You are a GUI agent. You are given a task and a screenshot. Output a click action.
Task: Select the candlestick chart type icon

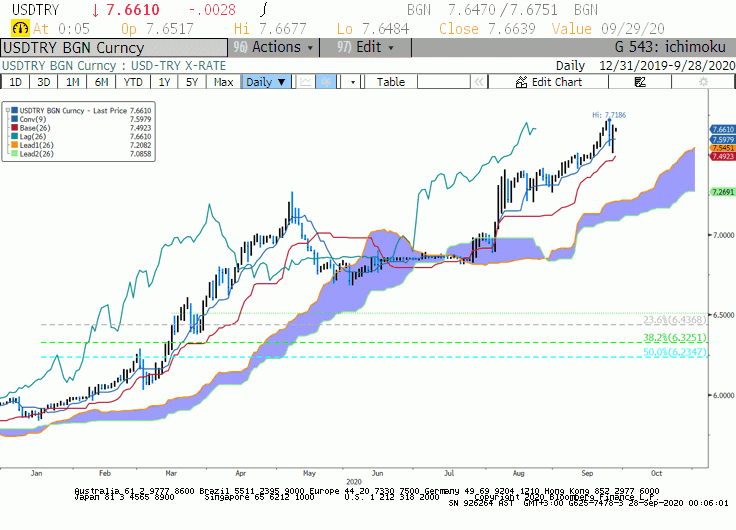click(326, 82)
